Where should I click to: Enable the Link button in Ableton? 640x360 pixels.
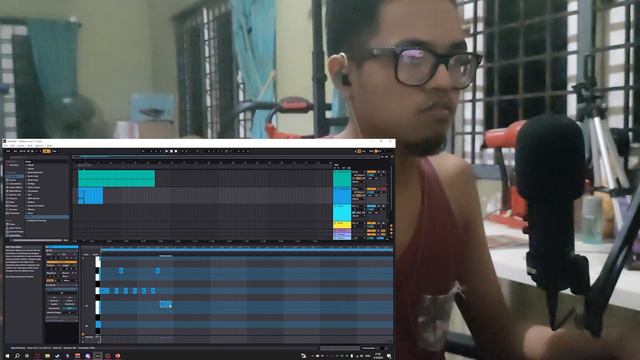coord(8,151)
